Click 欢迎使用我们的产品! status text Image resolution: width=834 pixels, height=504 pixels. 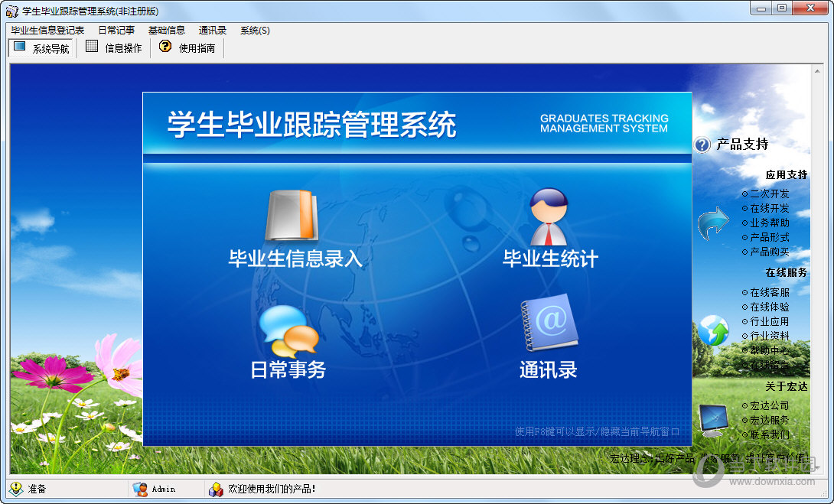tap(272, 489)
